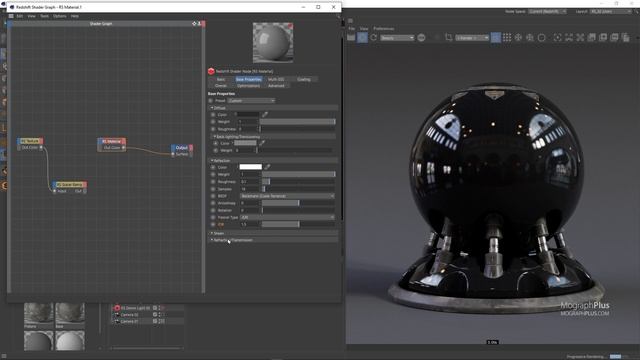Open the Fresnel Type dropdown

coord(287,217)
